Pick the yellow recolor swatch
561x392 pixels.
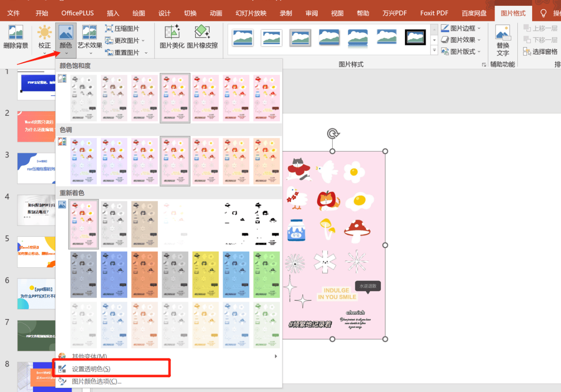click(x=205, y=274)
